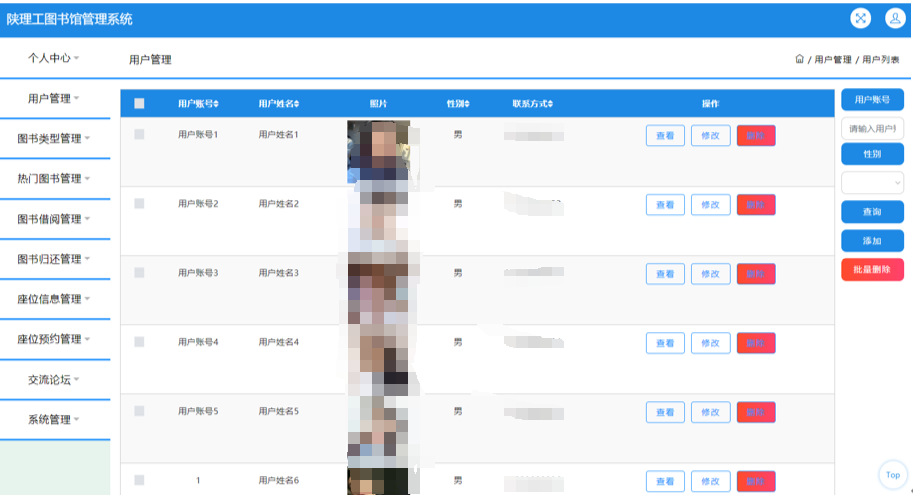Check the row for 用户姓名6
913x495 pixels.
tap(139, 480)
